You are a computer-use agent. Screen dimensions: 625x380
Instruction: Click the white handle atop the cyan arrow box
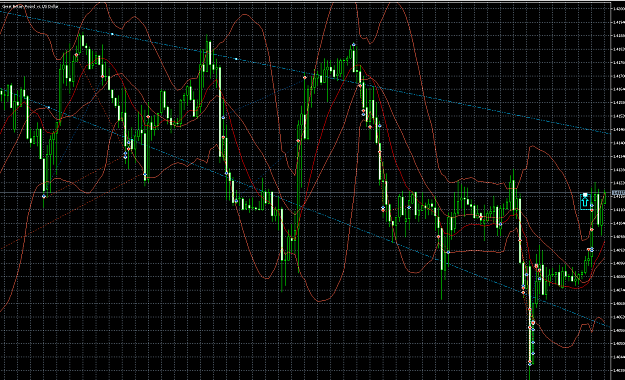click(585, 195)
